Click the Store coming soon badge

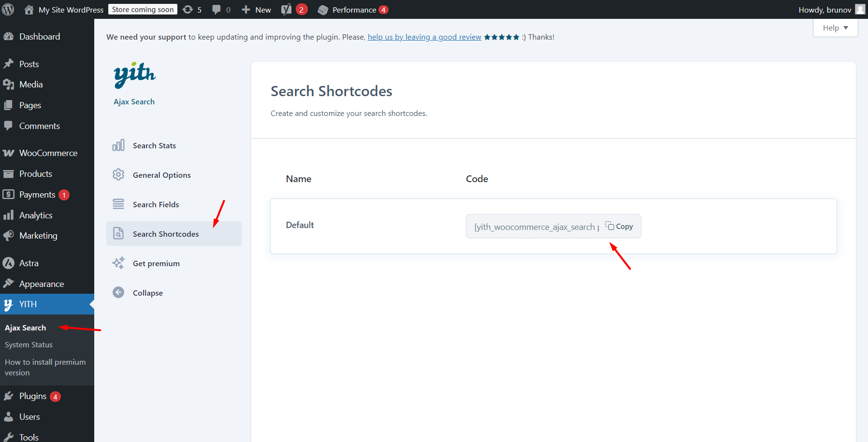click(x=143, y=10)
